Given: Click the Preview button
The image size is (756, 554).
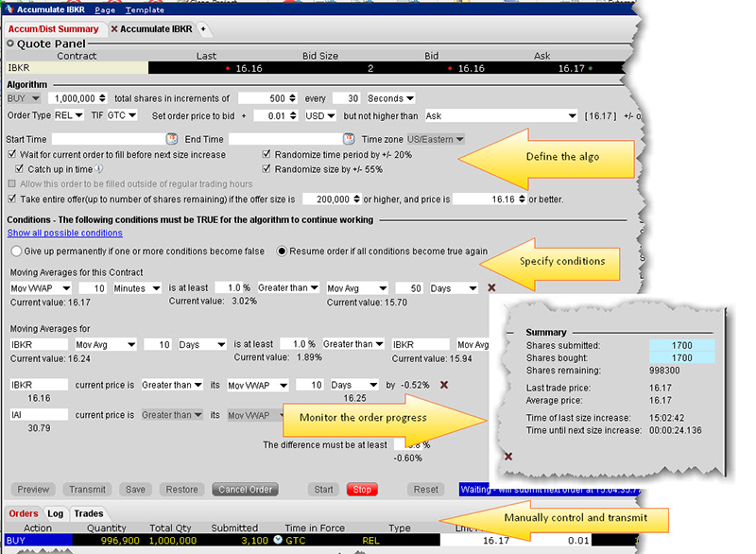Looking at the screenshot, I should [x=33, y=490].
